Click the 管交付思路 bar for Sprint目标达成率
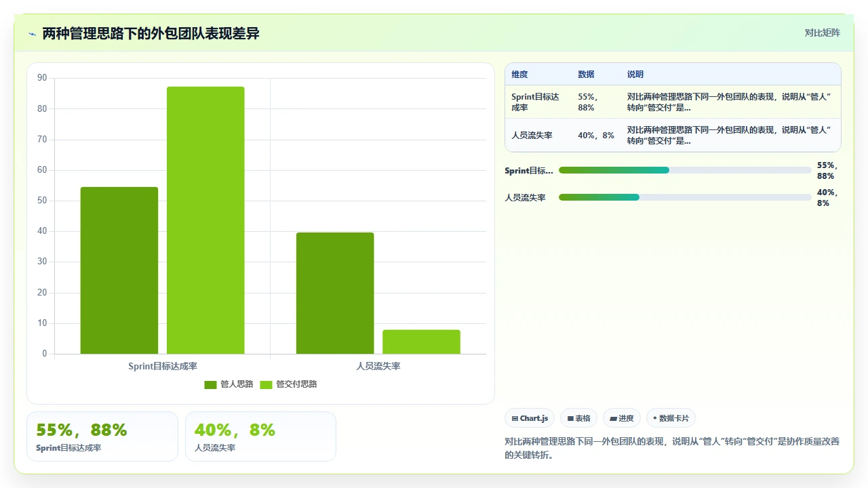This screenshot has width=868, height=488. pyautogui.click(x=205, y=220)
